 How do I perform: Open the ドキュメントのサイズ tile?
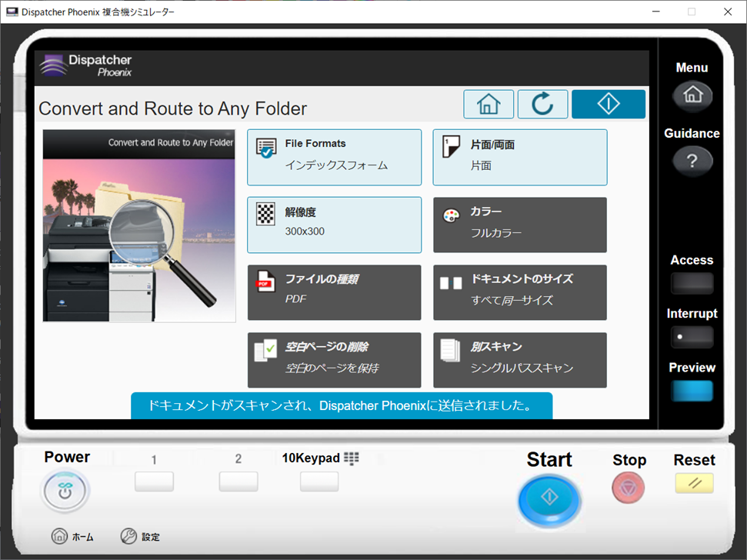coord(520,292)
